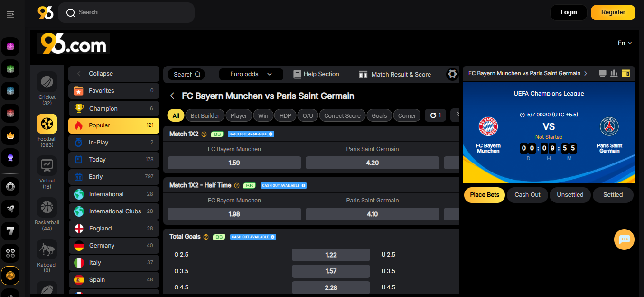Select the Player market tab
The image size is (644, 297).
click(x=239, y=115)
